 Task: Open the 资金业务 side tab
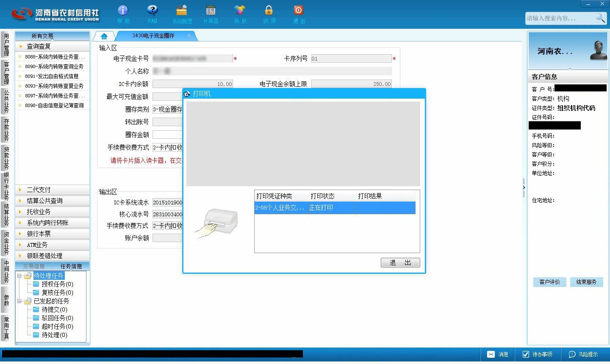[x=6, y=243]
